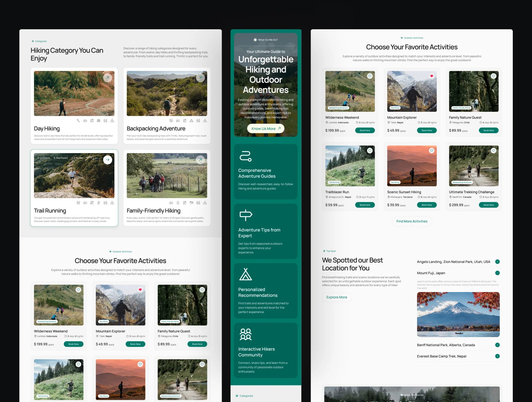Click the torch icon under the Day Hiking photo
Image resolution: width=532 pixels, height=402 pixels.
coord(78,121)
